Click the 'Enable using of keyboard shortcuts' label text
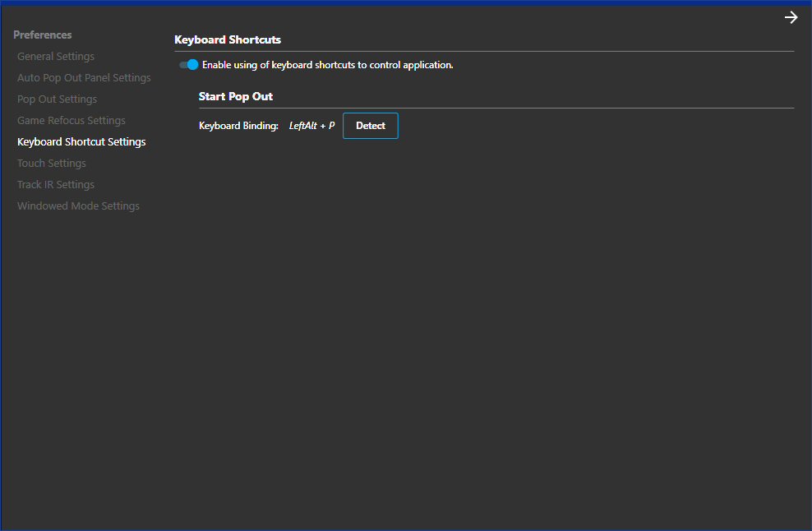The image size is (812, 531). [x=327, y=64]
